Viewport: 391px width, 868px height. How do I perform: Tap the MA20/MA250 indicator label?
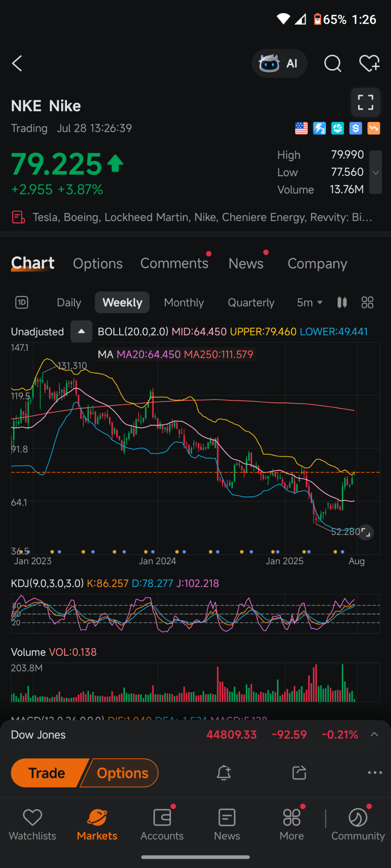[176, 354]
